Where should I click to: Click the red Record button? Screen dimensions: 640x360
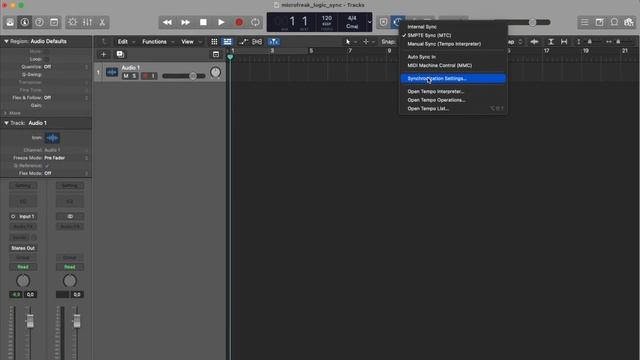click(239, 22)
